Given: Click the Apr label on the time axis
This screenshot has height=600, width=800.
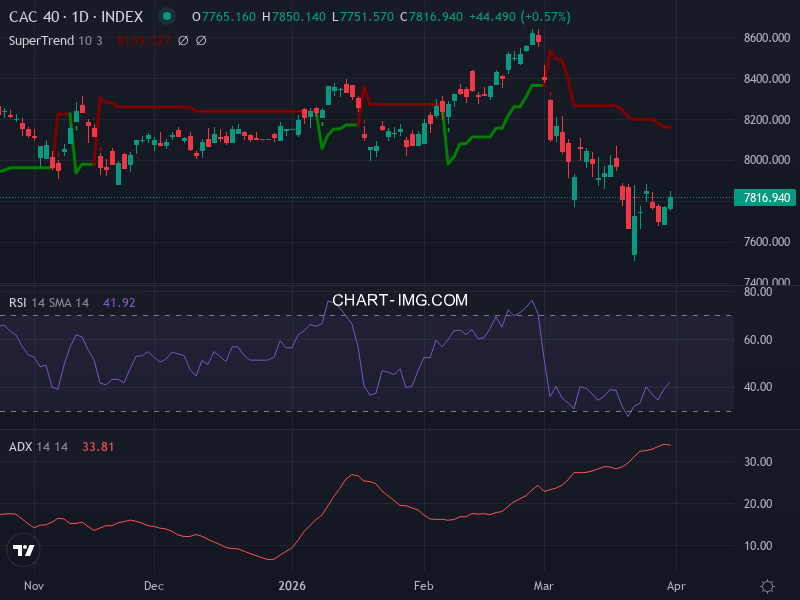Looking at the screenshot, I should tap(677, 586).
